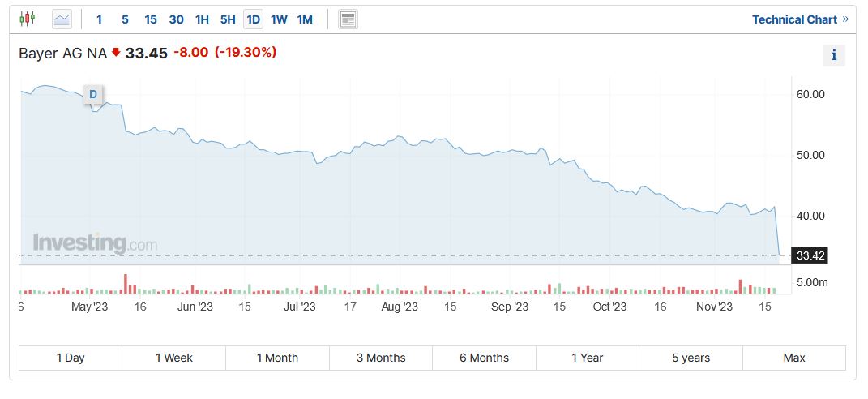Click the news panel icon in toolbar

(348, 19)
